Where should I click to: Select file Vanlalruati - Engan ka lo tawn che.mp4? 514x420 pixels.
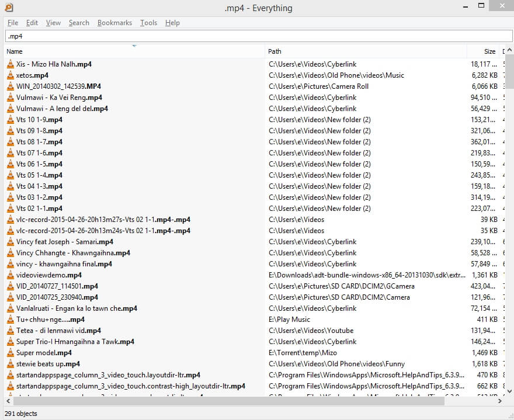(77, 308)
